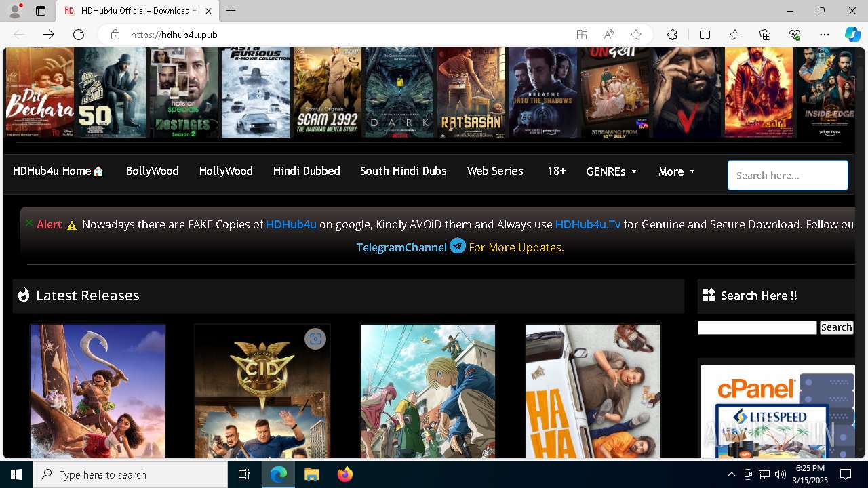The image size is (868, 488).
Task: Open the Favorites list icon
Action: tap(735, 35)
